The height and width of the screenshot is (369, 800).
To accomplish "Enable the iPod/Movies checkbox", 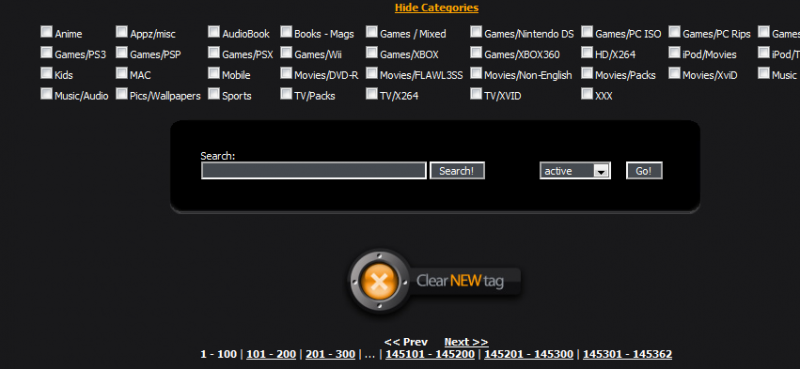I will pos(674,53).
